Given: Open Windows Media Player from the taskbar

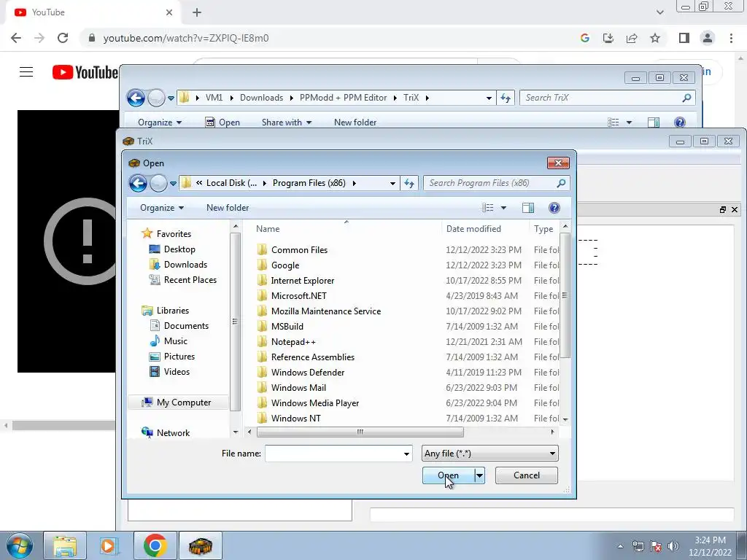Looking at the screenshot, I should [x=108, y=546].
